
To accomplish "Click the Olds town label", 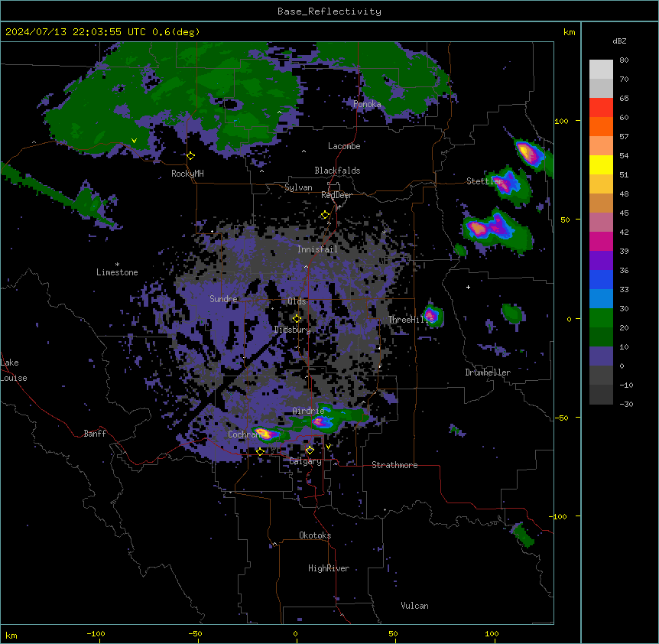I will click(297, 301).
